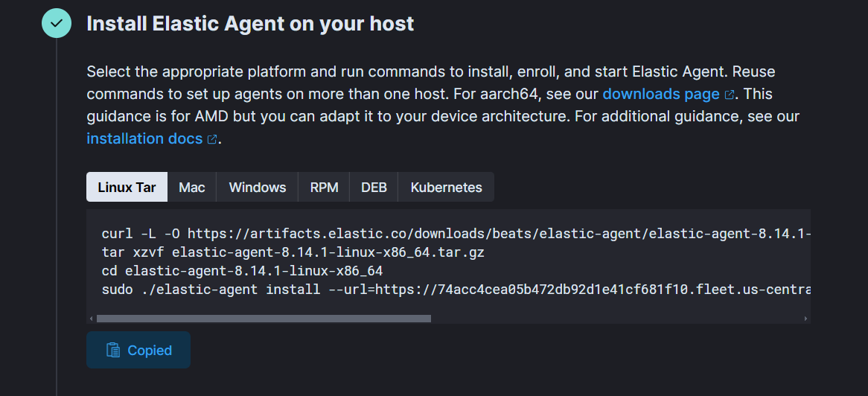Select the Linux Tar tab
Image resolution: width=868 pixels, height=396 pixels.
coord(127,187)
